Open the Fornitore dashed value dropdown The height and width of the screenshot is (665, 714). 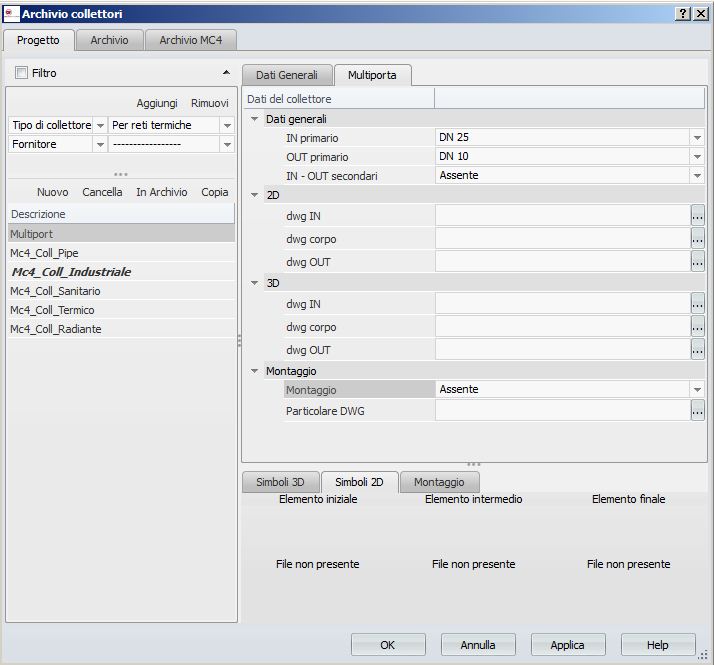point(227,144)
